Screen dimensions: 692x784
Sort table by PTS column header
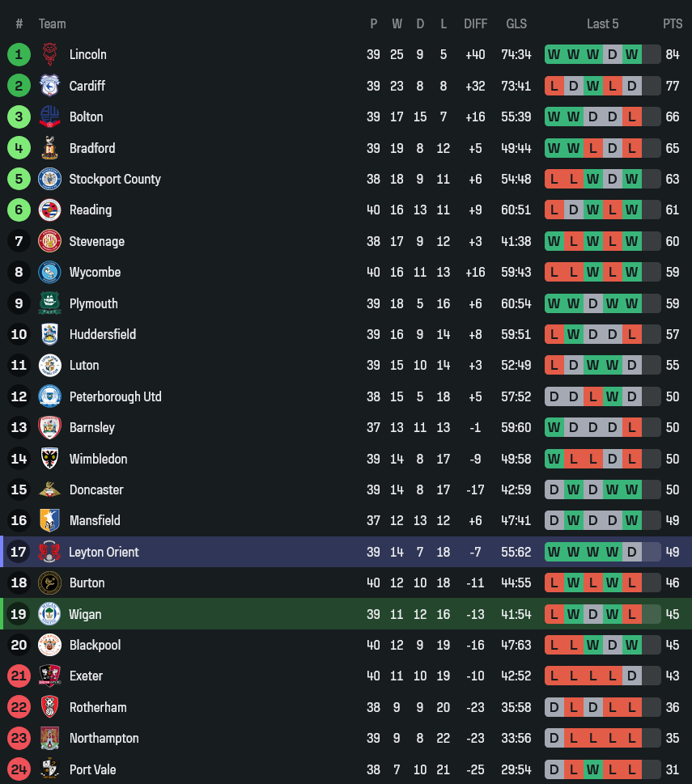click(673, 23)
